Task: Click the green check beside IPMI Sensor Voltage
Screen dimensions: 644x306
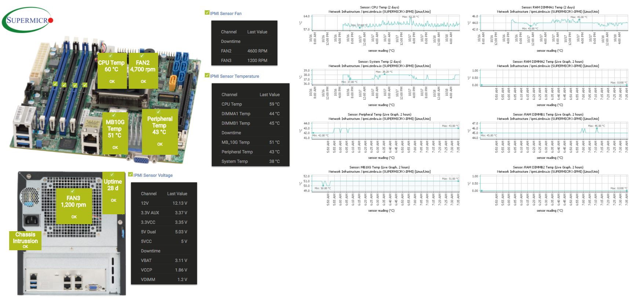Action: click(130, 175)
